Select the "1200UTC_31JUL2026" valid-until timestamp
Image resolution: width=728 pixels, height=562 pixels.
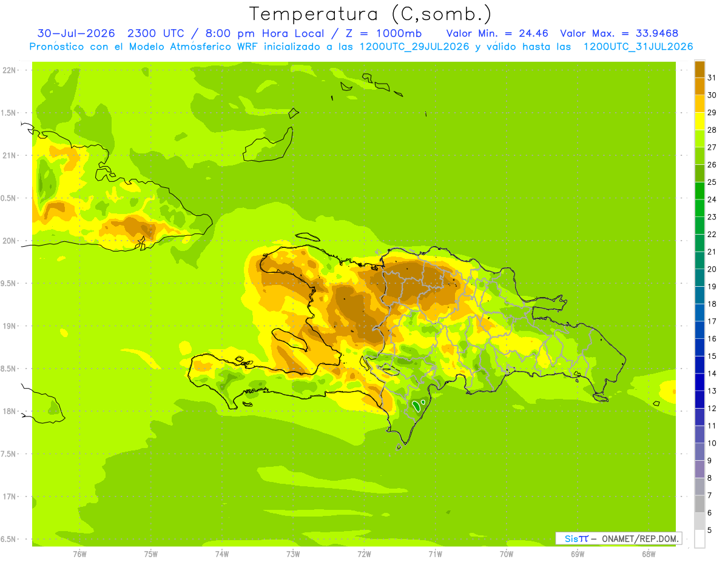click(638, 47)
